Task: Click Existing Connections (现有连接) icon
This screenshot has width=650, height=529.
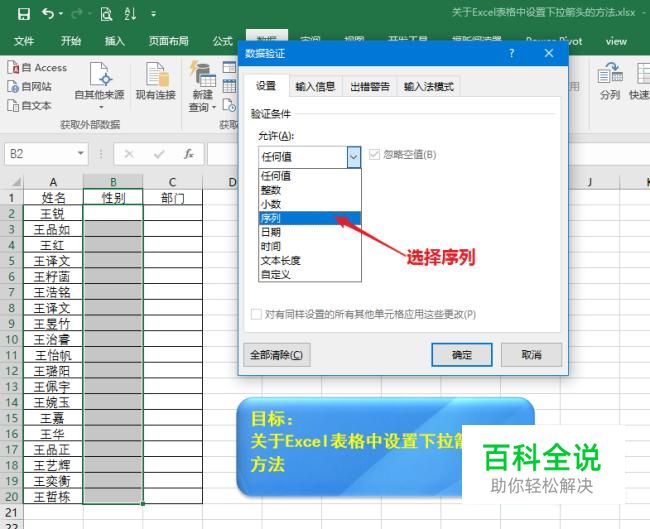Action: (156, 81)
